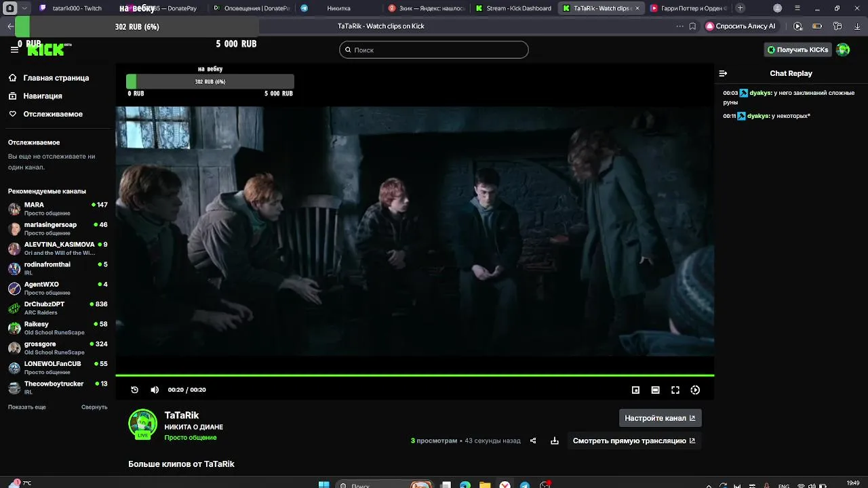Open DrChubzDPT channel
868x488 pixels.
pos(58,308)
